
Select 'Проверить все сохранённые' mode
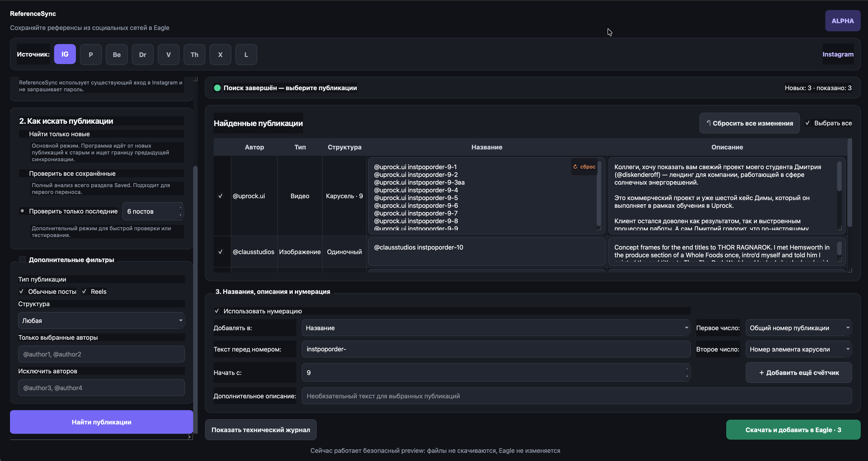22,173
